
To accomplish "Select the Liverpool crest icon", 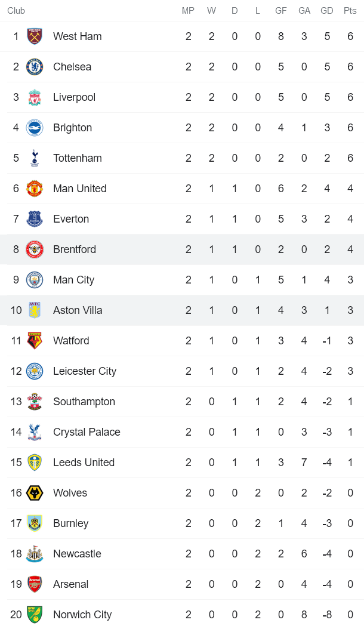I will point(35,97).
